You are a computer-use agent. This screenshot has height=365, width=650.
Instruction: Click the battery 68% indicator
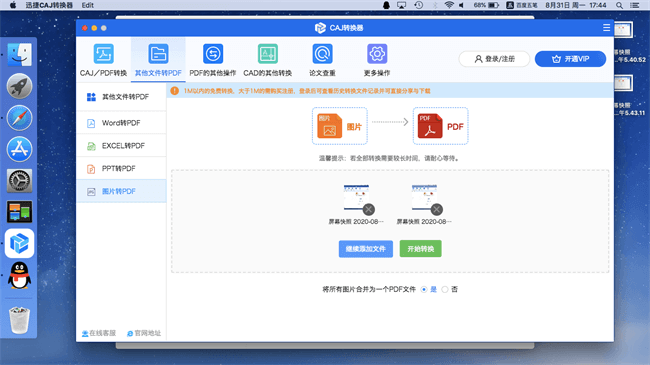[486, 5]
